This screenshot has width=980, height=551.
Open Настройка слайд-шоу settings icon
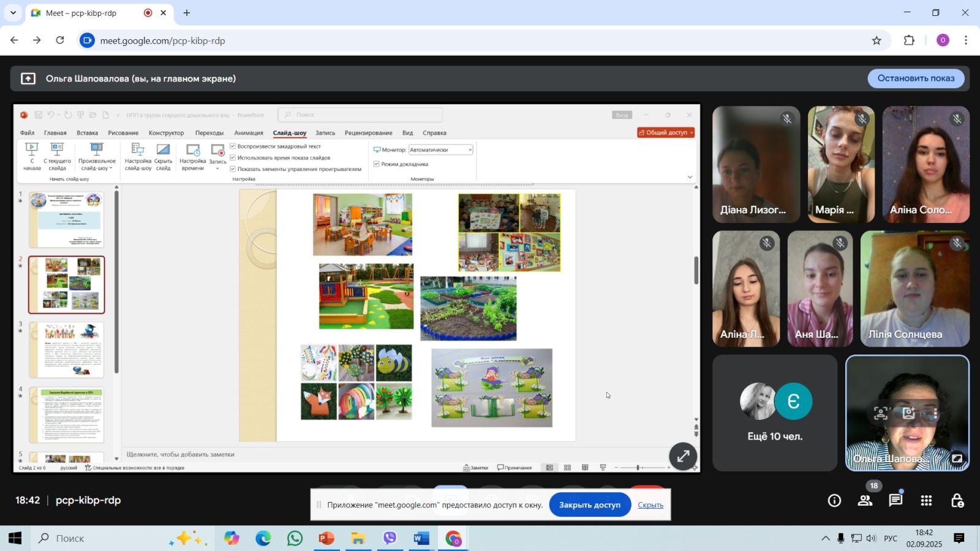pyautogui.click(x=138, y=149)
